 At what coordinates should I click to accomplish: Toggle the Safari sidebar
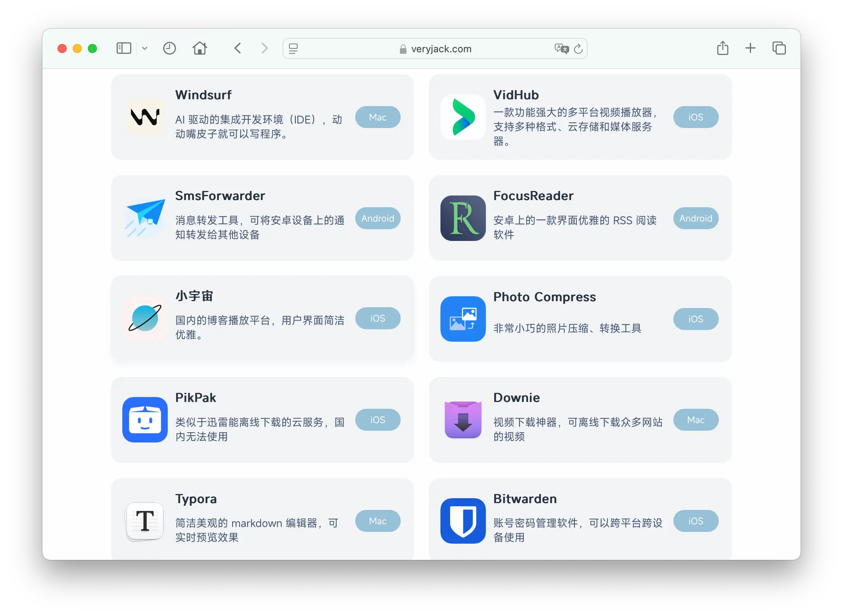click(123, 48)
